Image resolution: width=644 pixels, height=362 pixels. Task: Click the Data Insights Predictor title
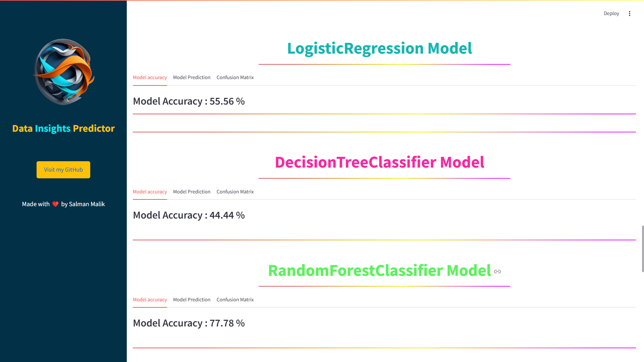[x=63, y=128]
